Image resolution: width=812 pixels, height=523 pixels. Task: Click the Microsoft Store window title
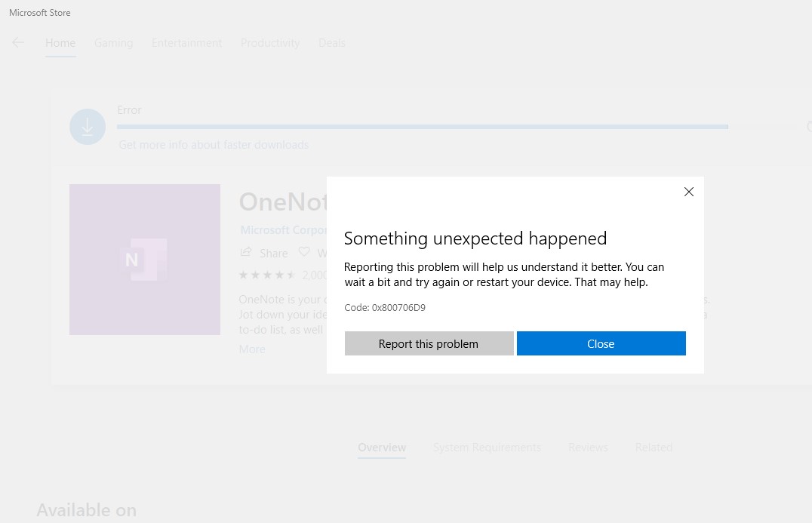tap(40, 12)
